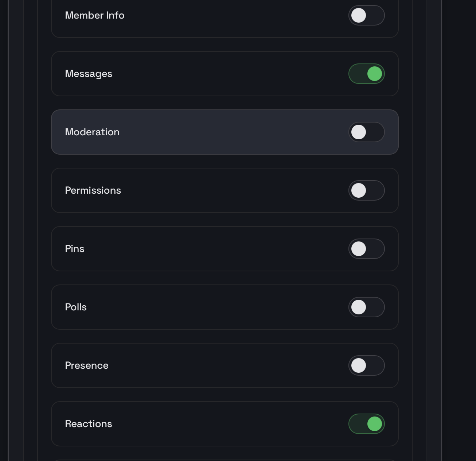Viewport: 476px width, 461px height.
Task: Click the Presence label text
Action: tap(87, 365)
